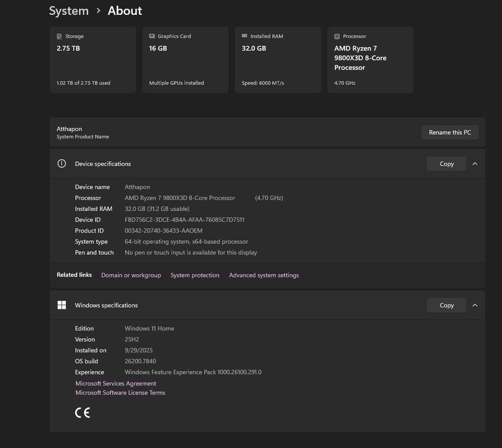Image resolution: width=502 pixels, height=448 pixels.
Task: Click the Installed RAM icon
Action: tap(245, 37)
